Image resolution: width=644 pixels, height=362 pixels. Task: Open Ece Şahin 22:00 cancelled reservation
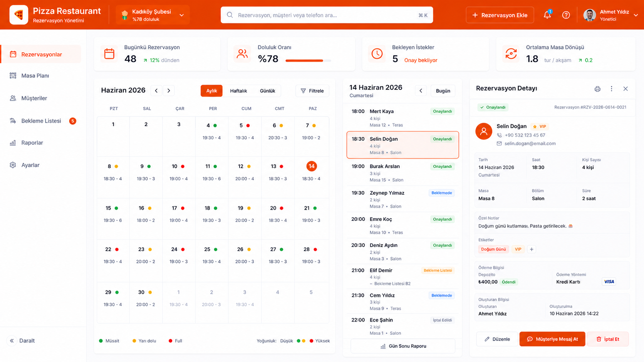(x=402, y=326)
